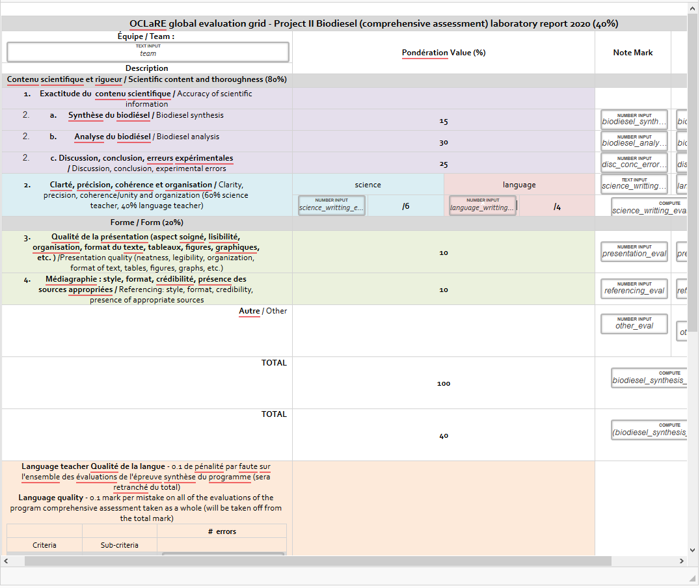Screen dimensions: 700x588
Task: Click the OCLaRE global evaluation grid title
Action: pos(373,23)
